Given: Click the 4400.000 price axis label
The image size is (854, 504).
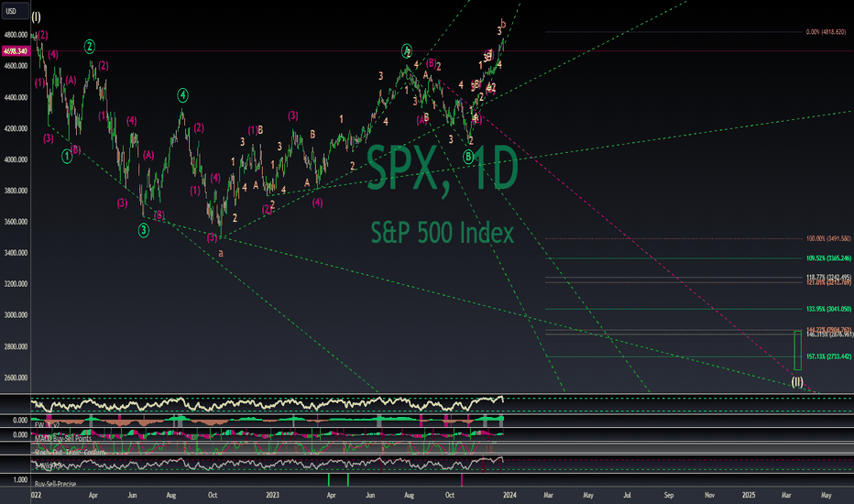Looking at the screenshot, I should 16,97.
